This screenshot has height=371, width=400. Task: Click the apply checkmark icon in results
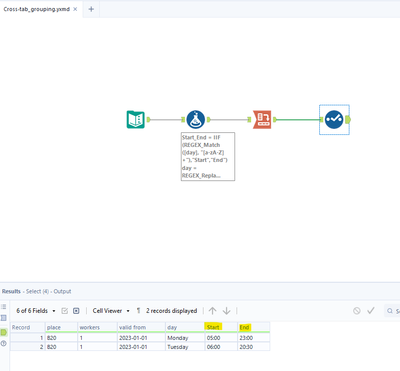pyautogui.click(x=371, y=311)
